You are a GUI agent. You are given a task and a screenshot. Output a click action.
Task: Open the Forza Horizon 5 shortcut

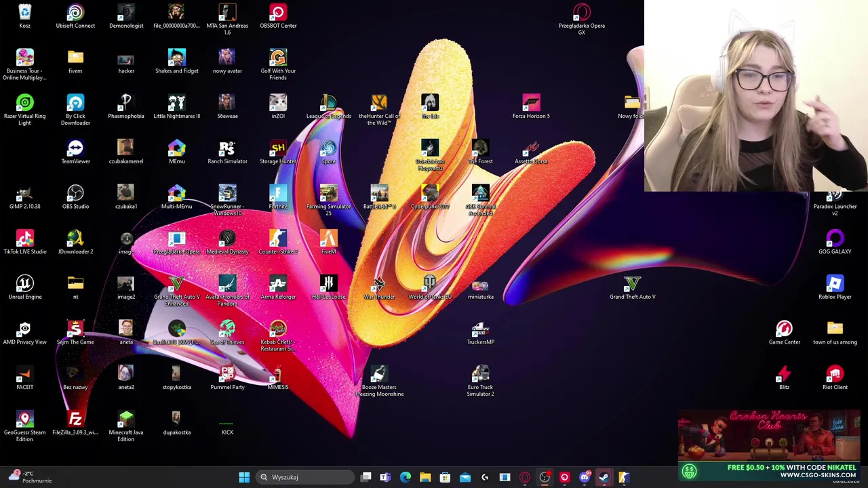click(531, 107)
